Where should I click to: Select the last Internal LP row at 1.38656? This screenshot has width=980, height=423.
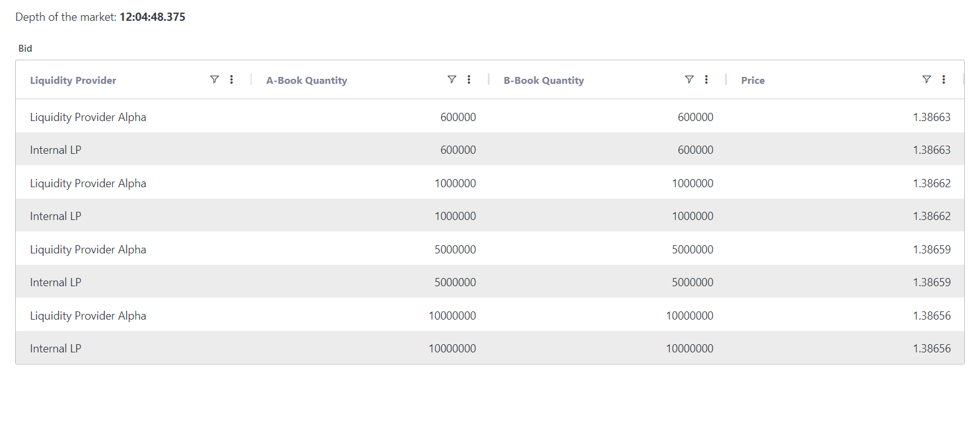56,349
